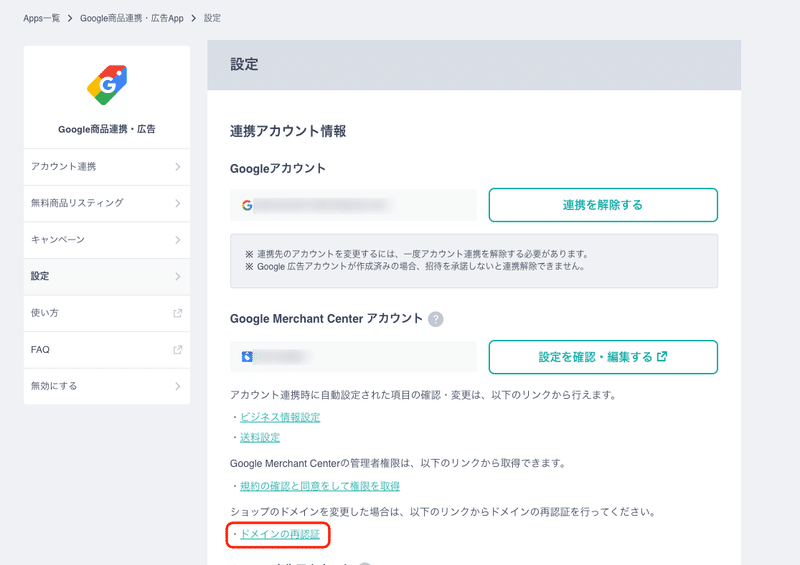This screenshot has width=800, height=565.
Task: Expand the 無料商品リスティング chevron
Action: pos(178,203)
